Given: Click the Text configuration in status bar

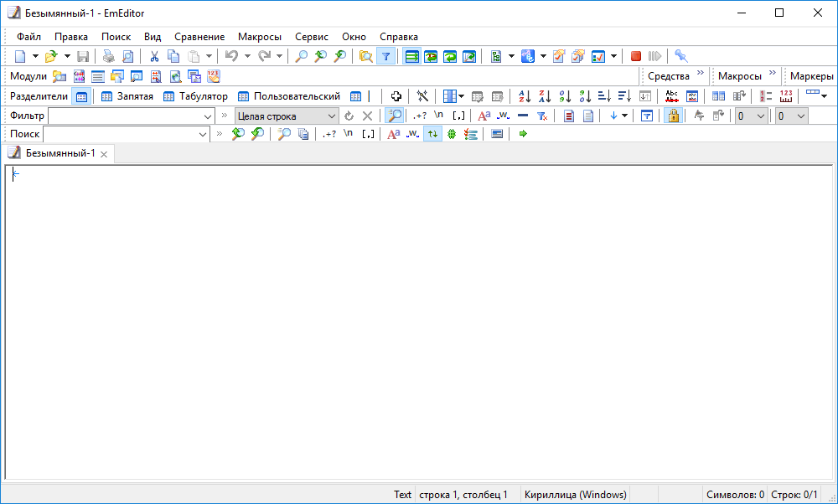Looking at the screenshot, I should click(x=402, y=495).
